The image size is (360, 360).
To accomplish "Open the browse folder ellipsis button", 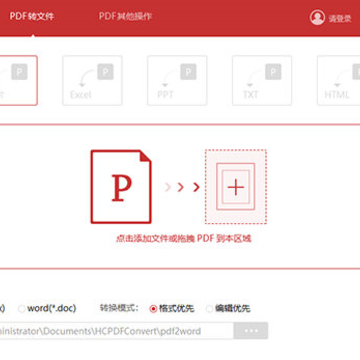I will [x=251, y=331].
